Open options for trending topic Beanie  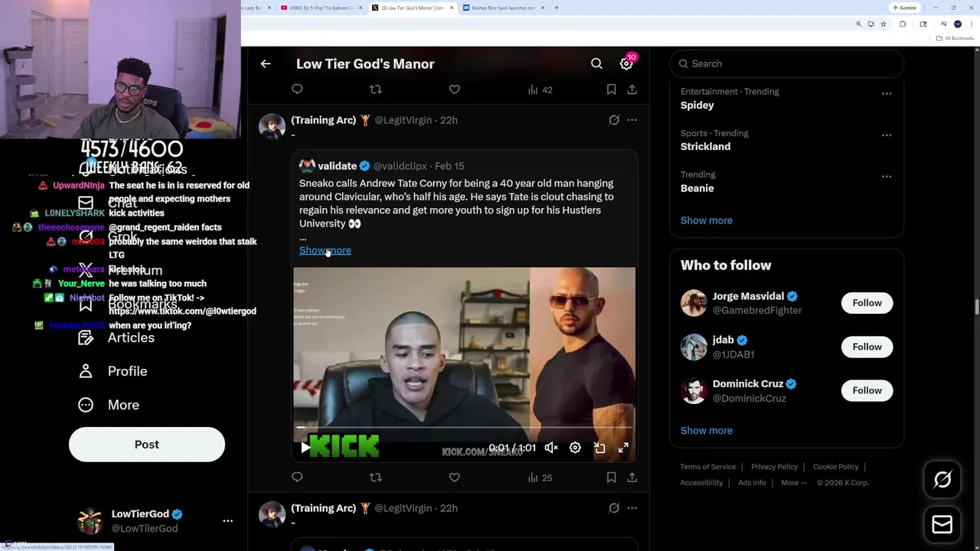click(887, 176)
